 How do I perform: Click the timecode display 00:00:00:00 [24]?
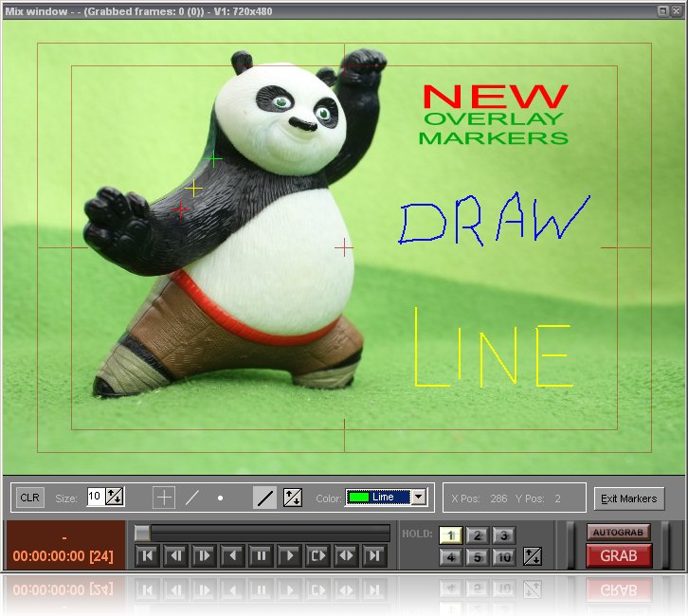(63, 556)
